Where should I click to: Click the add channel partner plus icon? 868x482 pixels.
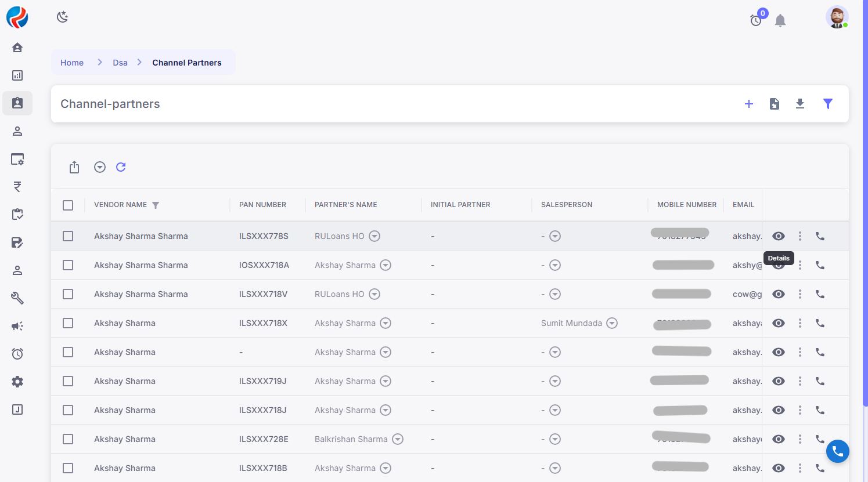[x=749, y=104]
